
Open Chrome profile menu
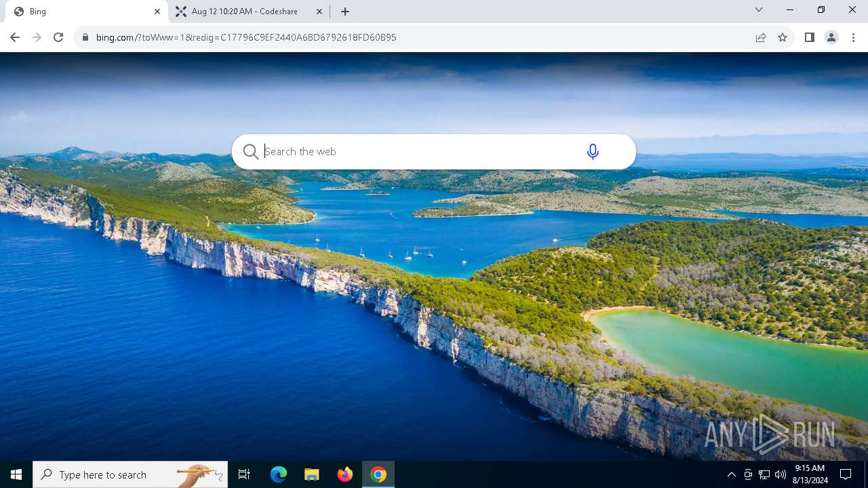coord(831,37)
